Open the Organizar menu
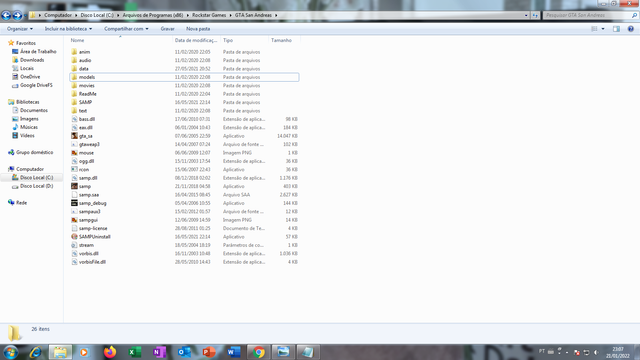Viewport: 640px width, 360px height. [x=20, y=29]
